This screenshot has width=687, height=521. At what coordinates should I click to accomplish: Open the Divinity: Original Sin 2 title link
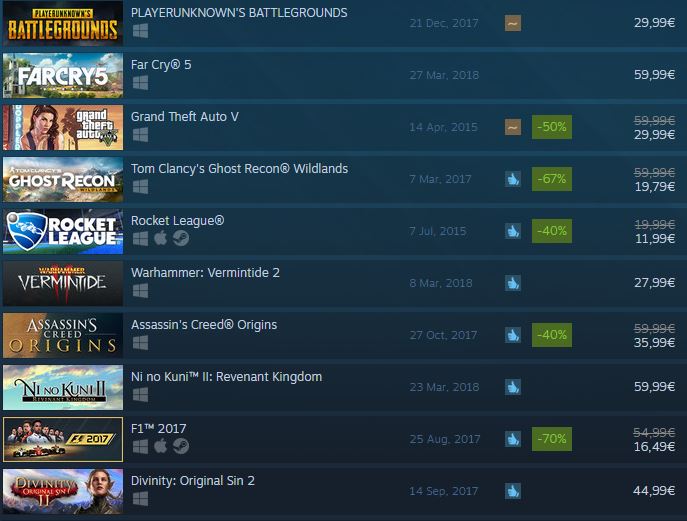(x=193, y=481)
